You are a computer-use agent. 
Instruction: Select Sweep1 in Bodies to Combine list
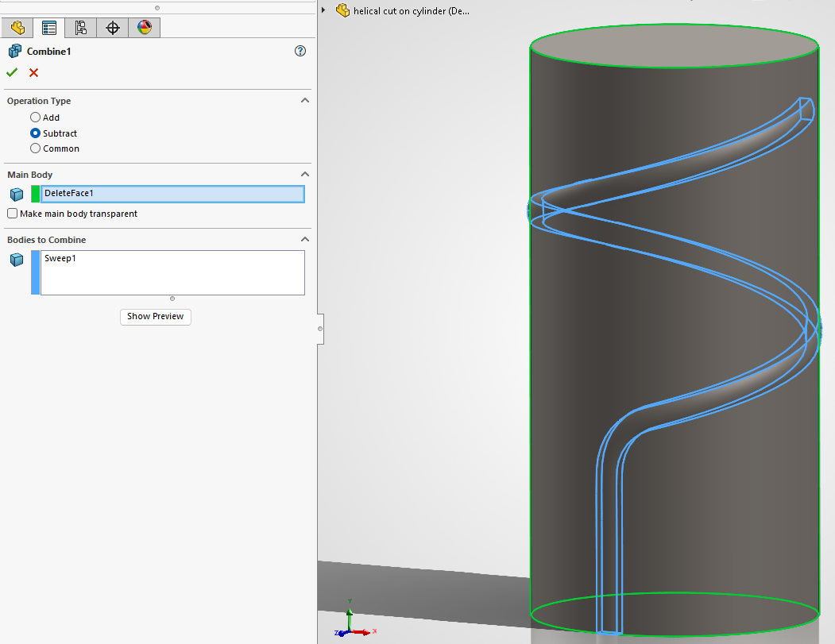[60, 258]
